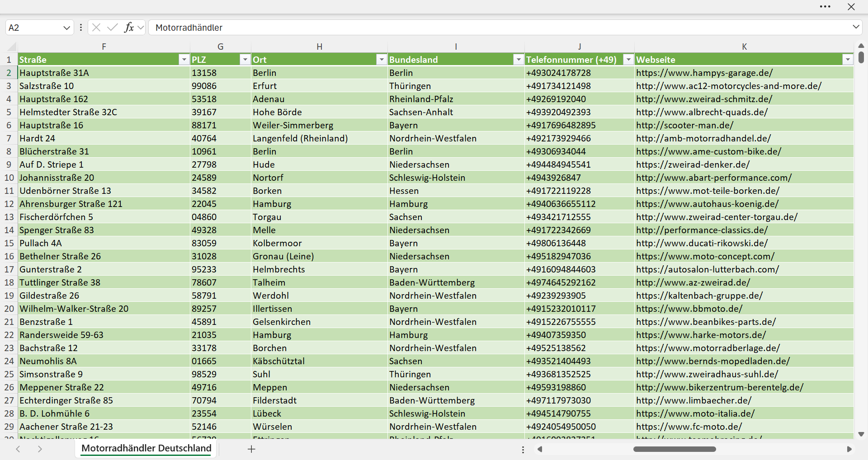Select cell Echterdinger Straße 85
The width and height of the screenshot is (868, 460).
[104, 400]
